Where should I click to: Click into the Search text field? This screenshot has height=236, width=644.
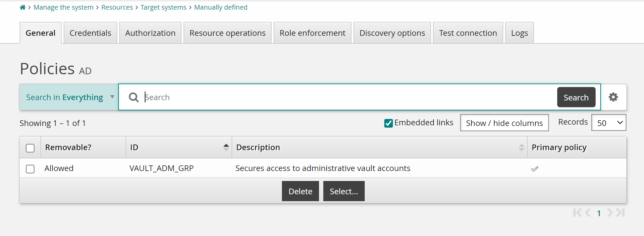tap(348, 97)
